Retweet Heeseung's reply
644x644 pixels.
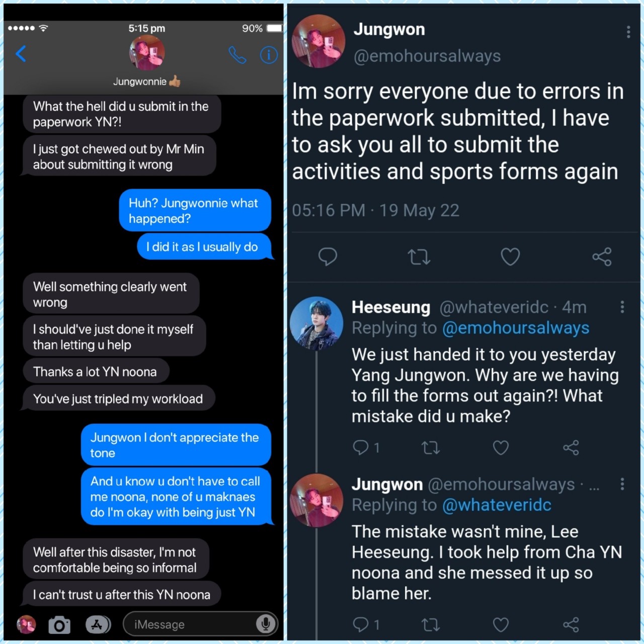point(431,447)
